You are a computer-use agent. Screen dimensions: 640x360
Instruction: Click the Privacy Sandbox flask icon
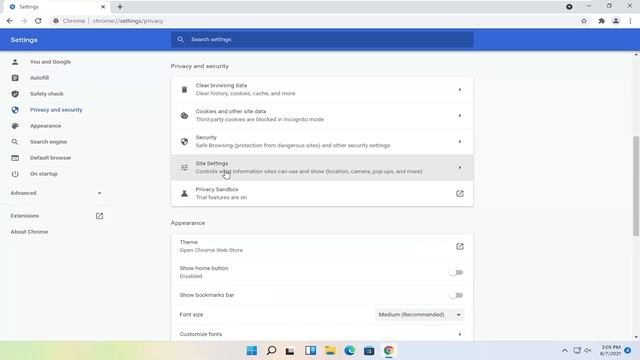pos(184,193)
